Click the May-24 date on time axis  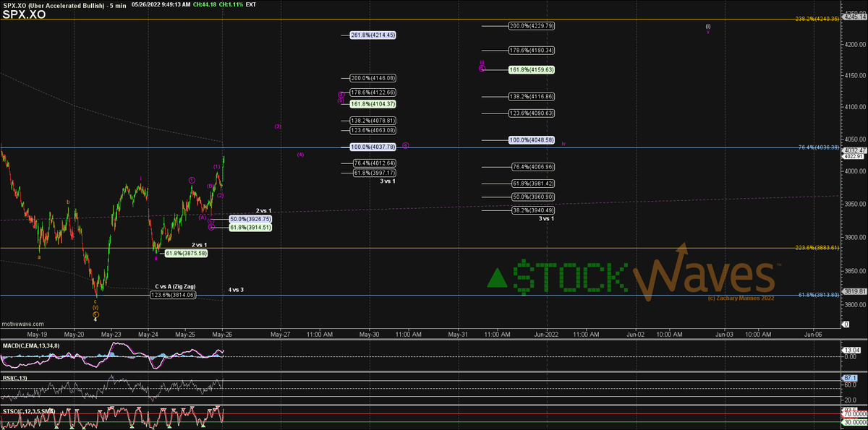(x=148, y=335)
